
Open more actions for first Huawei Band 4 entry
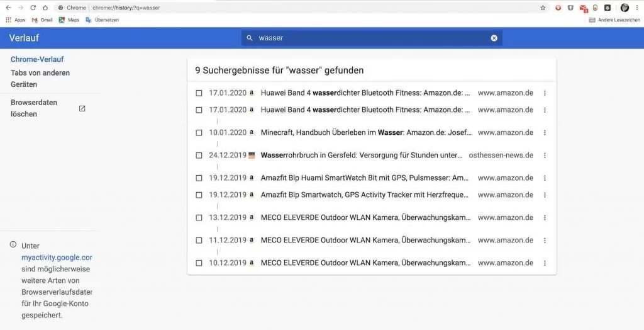pyautogui.click(x=545, y=93)
